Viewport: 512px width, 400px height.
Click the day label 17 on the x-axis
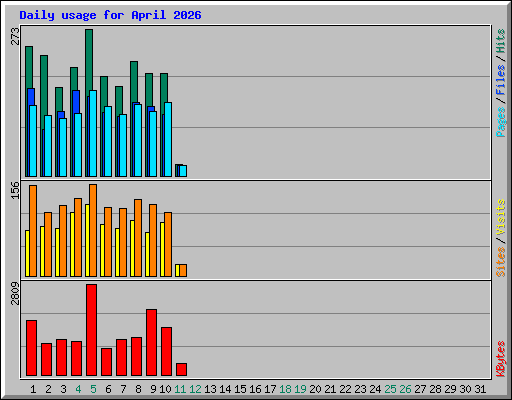[270, 389]
